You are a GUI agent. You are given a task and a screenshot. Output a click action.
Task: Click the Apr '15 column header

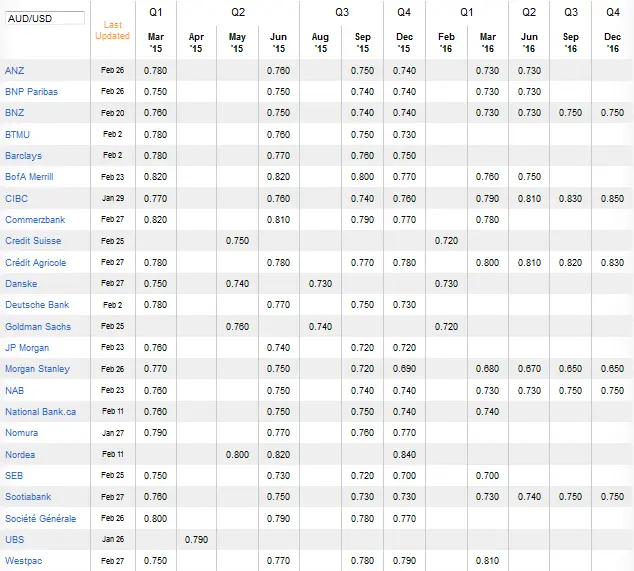point(196,43)
